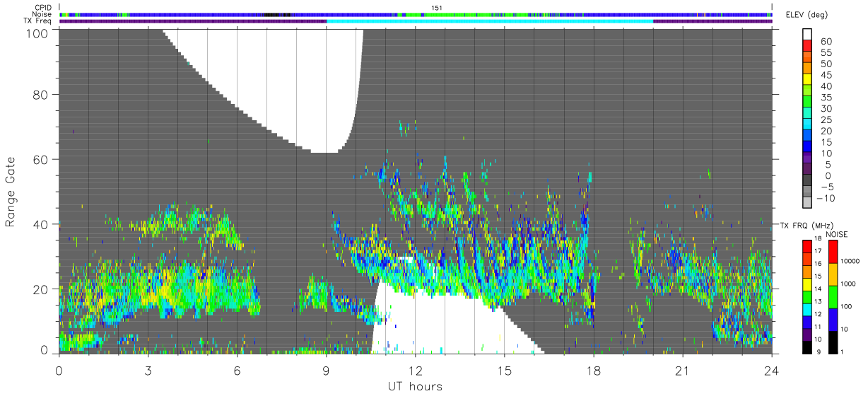The width and height of the screenshot is (868, 401).
Task: Pick the yellow swatch in ELEV color bar
Action: (x=807, y=80)
